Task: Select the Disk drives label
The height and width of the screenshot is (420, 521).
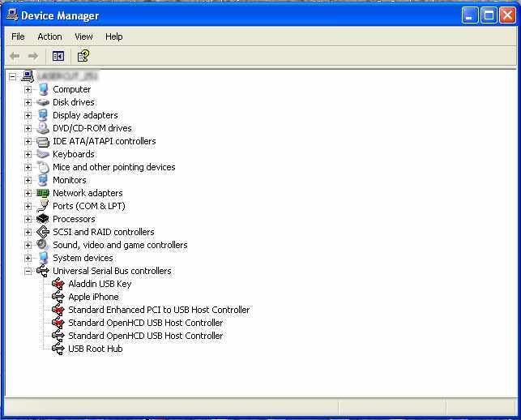Action: [74, 102]
